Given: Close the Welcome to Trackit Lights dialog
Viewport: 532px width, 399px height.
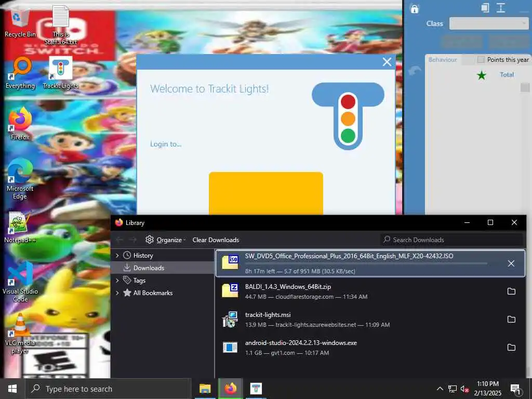Looking at the screenshot, I should point(387,62).
